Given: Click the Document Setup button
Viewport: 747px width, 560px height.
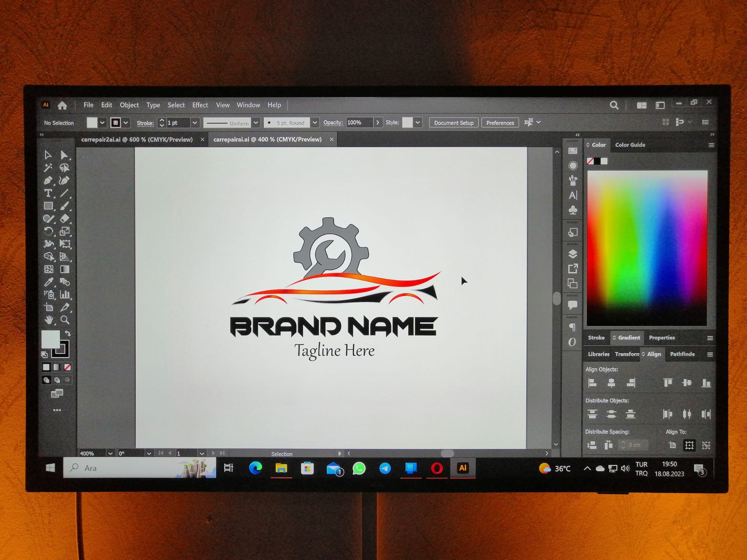Looking at the screenshot, I should coord(453,122).
